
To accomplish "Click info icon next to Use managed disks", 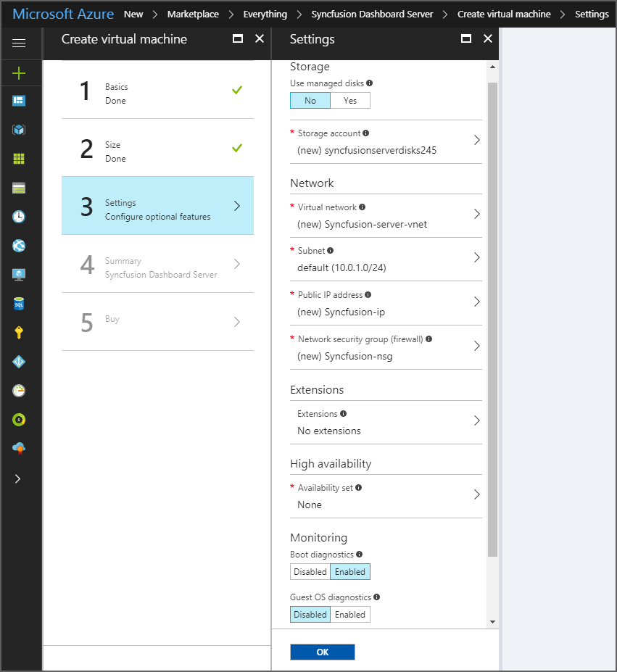I will point(369,83).
